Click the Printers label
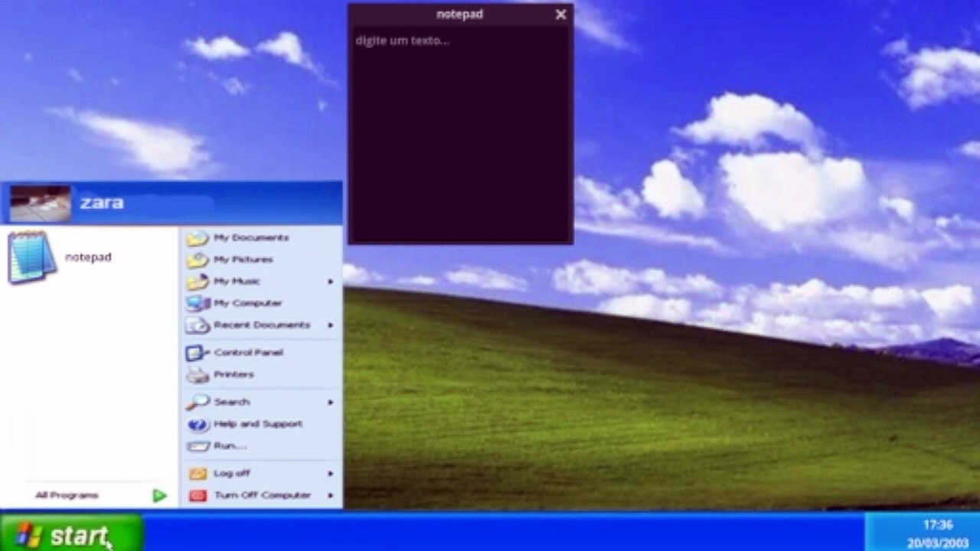This screenshot has height=551, width=980. (x=234, y=375)
